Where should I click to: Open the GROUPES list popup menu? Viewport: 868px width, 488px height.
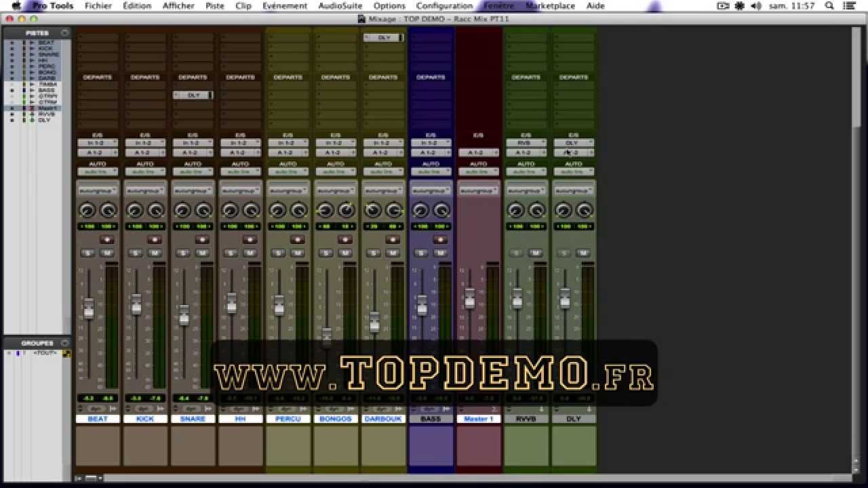point(64,343)
